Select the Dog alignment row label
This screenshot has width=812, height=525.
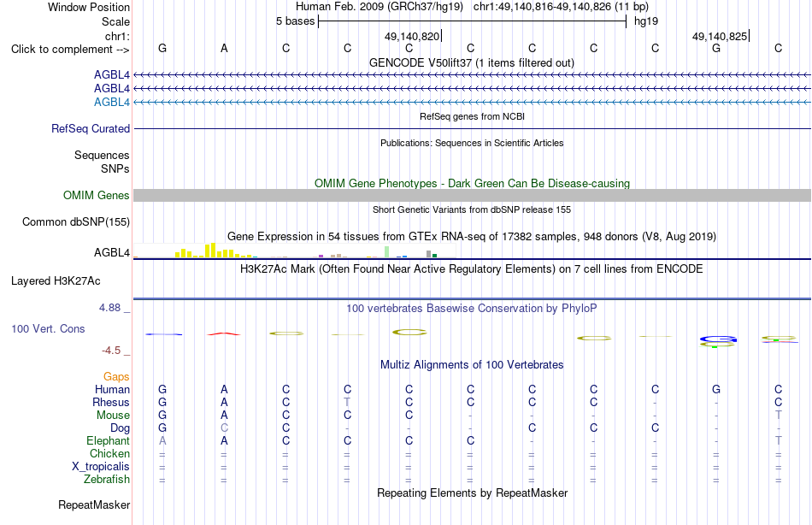(x=120, y=428)
